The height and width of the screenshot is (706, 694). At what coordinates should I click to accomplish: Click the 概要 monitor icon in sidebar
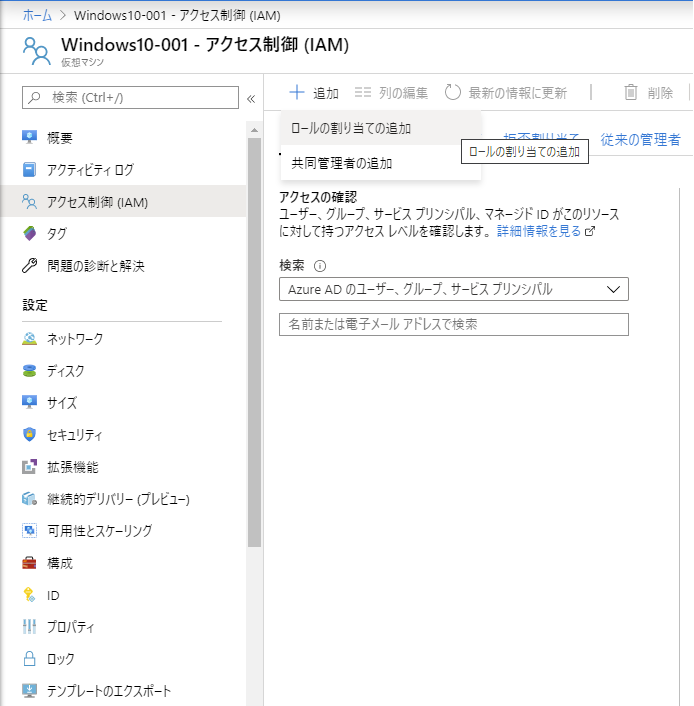tap(29, 137)
